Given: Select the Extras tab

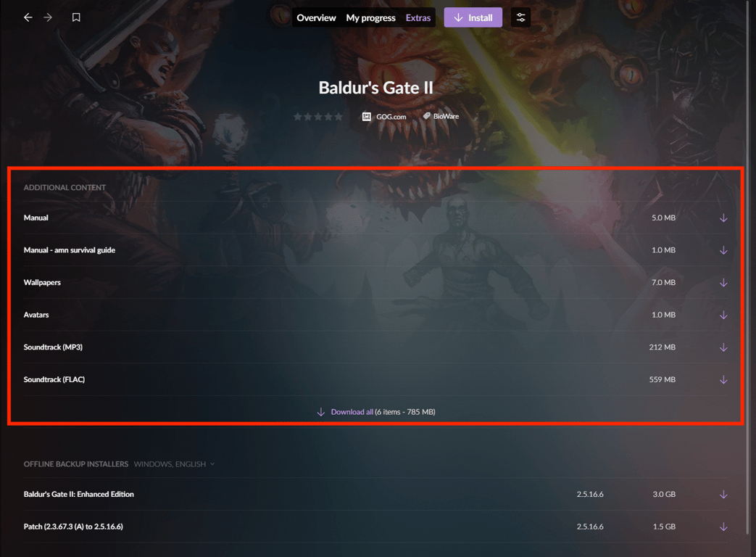Looking at the screenshot, I should [418, 18].
